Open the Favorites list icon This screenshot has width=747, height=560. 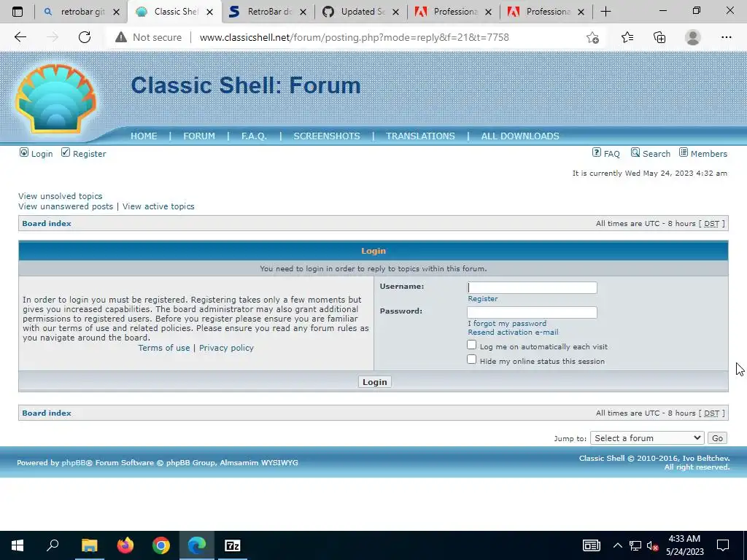[627, 37]
